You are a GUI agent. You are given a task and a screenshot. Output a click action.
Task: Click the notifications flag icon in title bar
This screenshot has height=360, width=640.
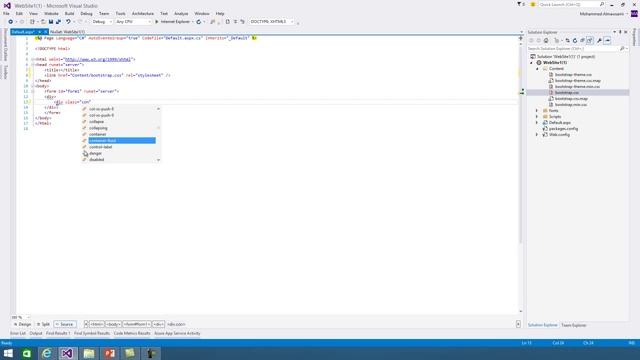[x=519, y=4]
